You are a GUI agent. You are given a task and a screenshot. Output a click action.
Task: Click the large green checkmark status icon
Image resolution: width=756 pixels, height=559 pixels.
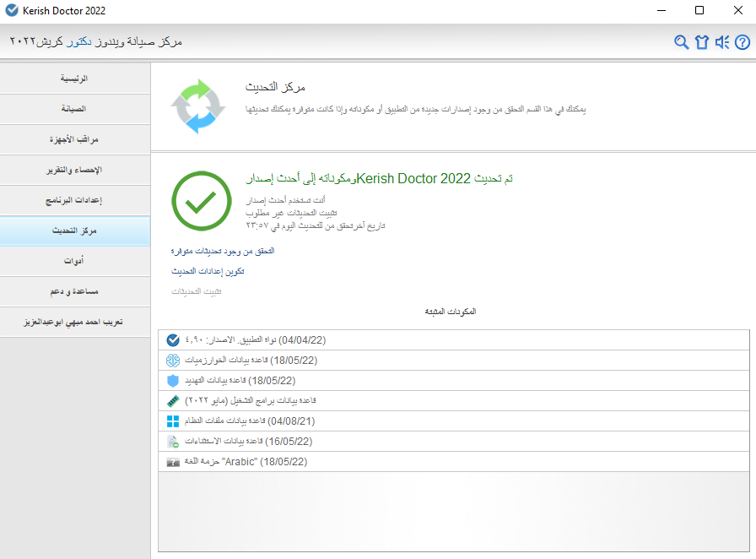point(202,201)
